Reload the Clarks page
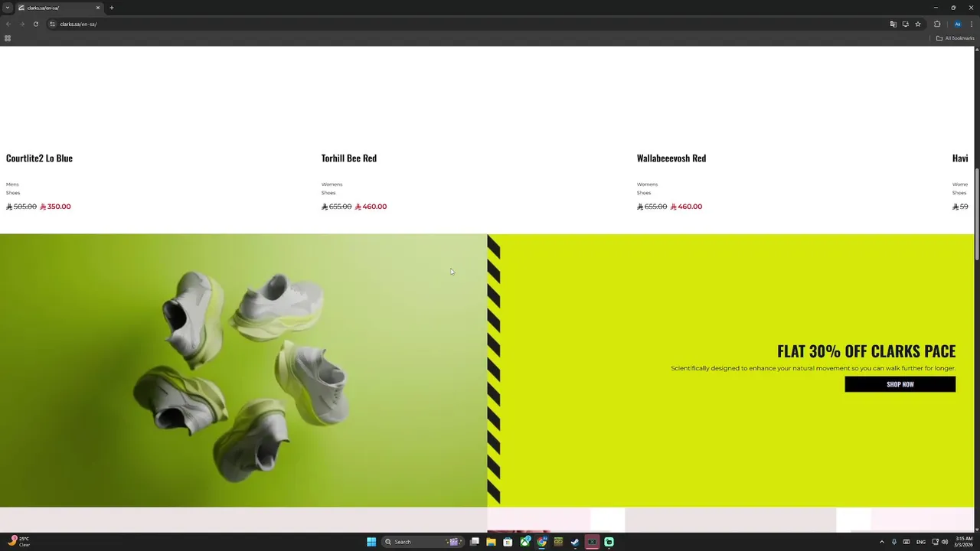The height and width of the screenshot is (551, 980). tap(35, 24)
